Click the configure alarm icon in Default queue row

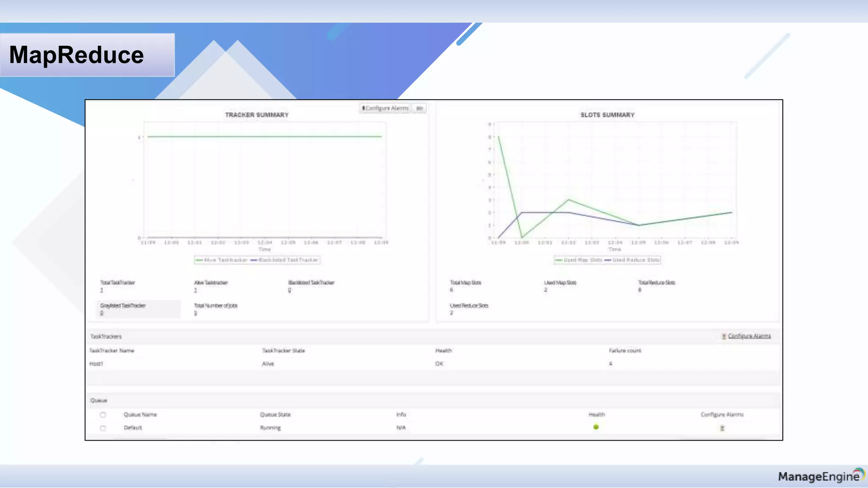click(722, 428)
